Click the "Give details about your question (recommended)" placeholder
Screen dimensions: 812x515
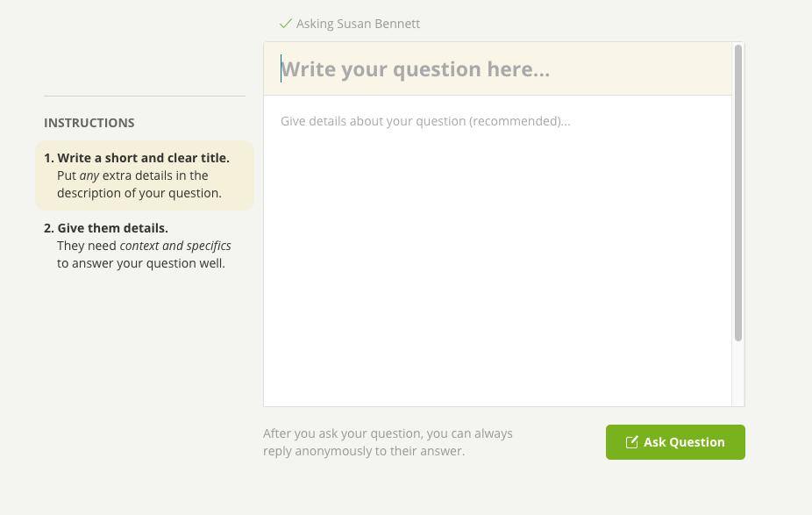425,121
